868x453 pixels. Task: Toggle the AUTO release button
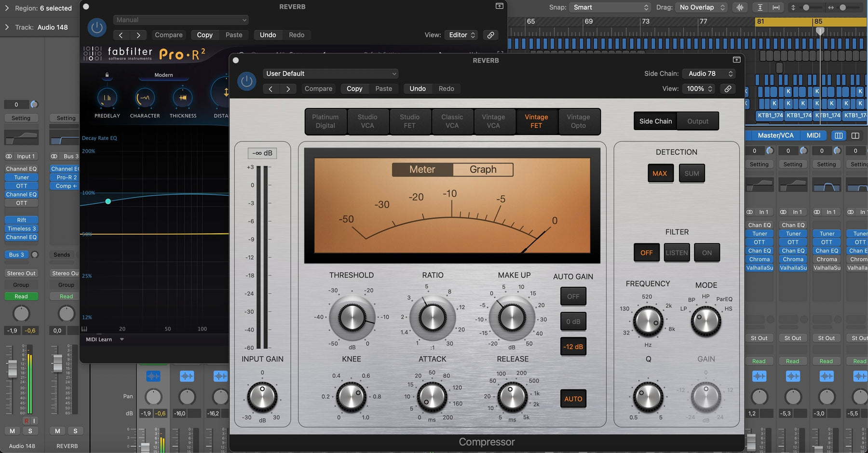(x=573, y=399)
